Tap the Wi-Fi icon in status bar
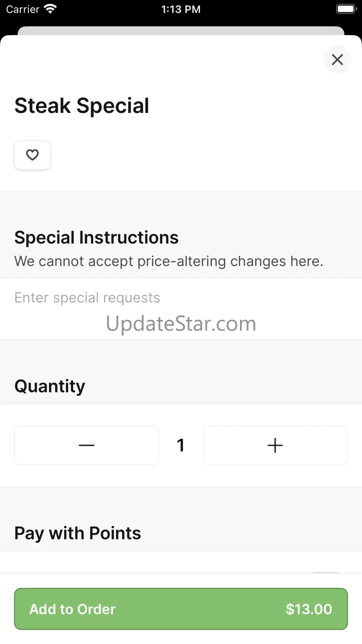Viewport: 362px width, 644px height. pos(50,9)
